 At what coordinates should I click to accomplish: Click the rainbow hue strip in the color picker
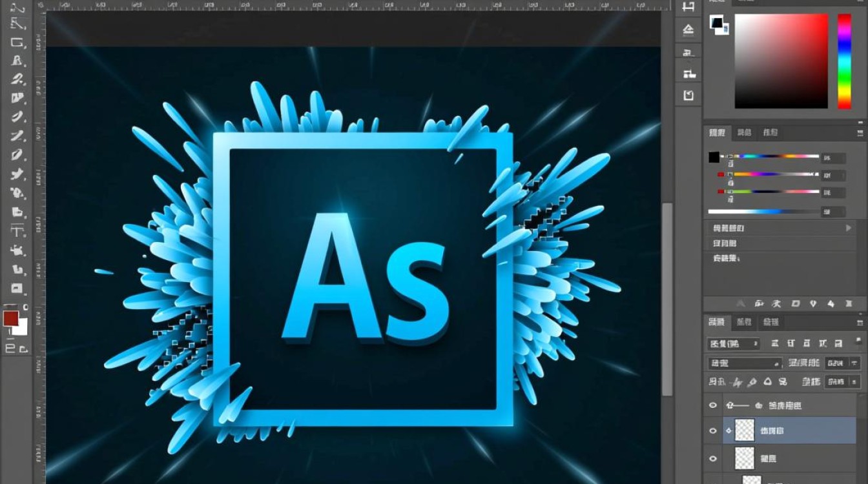point(844,61)
